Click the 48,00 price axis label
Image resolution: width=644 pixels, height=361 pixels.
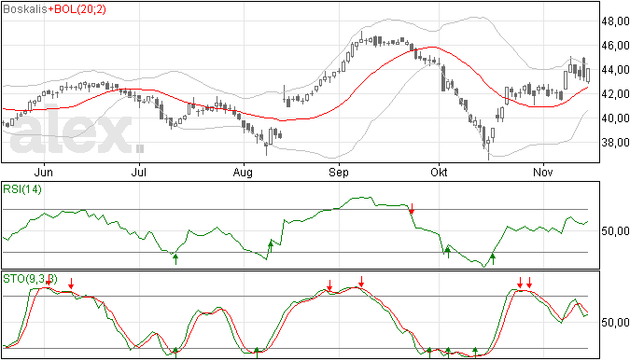(615, 21)
